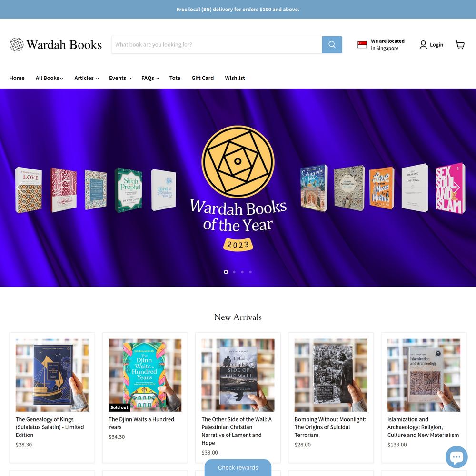Click the Singapore flag icon

362,45
